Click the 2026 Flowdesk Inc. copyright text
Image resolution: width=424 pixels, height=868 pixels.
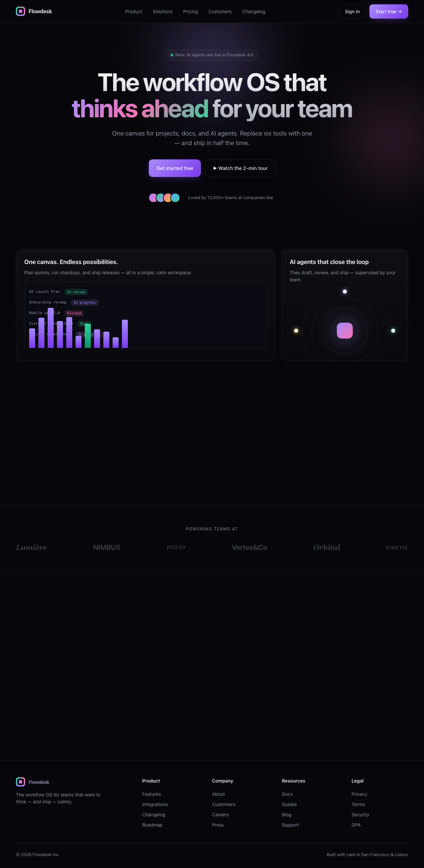(38, 854)
